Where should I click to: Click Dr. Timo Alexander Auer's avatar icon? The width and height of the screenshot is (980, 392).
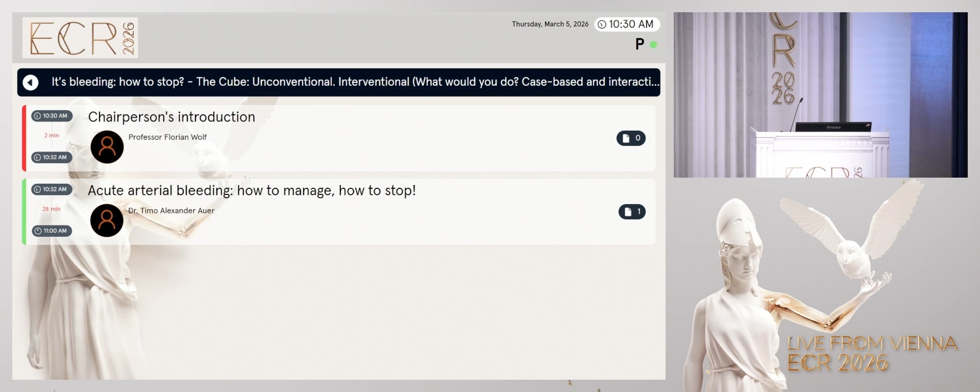(x=107, y=220)
